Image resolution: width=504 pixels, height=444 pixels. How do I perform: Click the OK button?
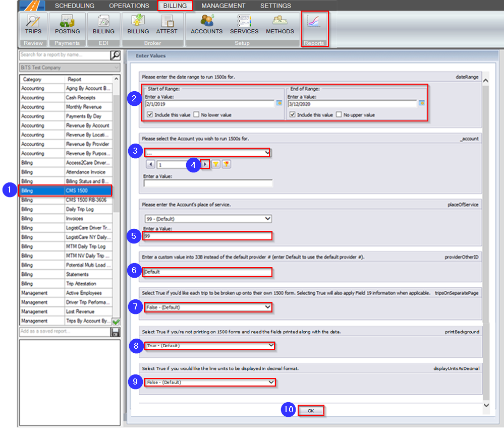(x=311, y=411)
